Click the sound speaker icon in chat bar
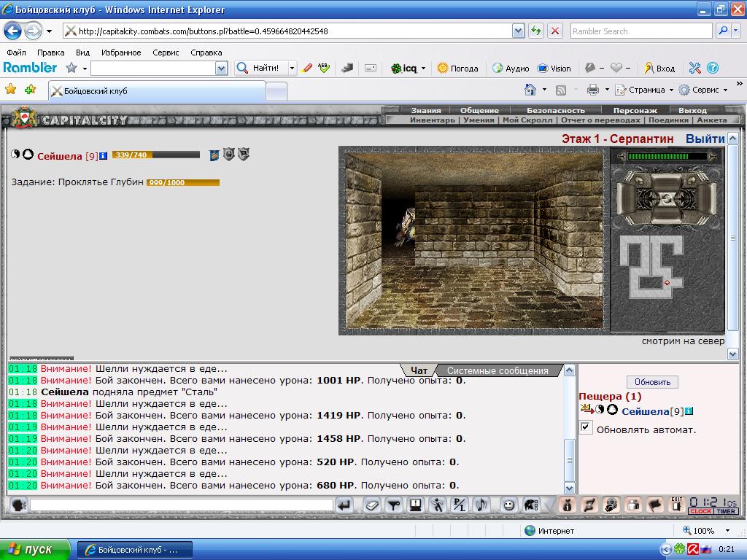The width and height of the screenshot is (747, 560). 481,505
